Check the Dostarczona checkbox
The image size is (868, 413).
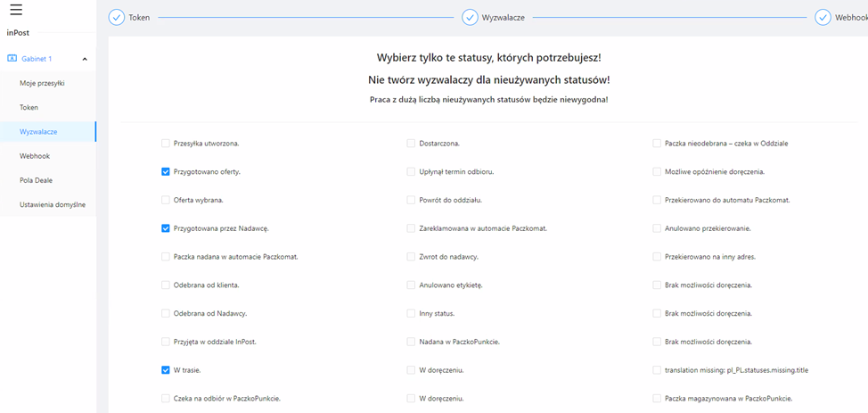click(x=411, y=143)
